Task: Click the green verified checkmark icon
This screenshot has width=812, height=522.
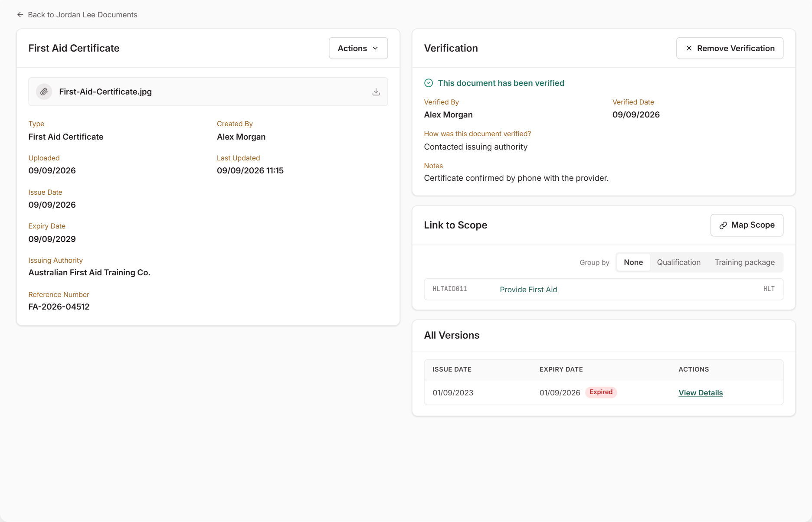Action: [x=429, y=83]
